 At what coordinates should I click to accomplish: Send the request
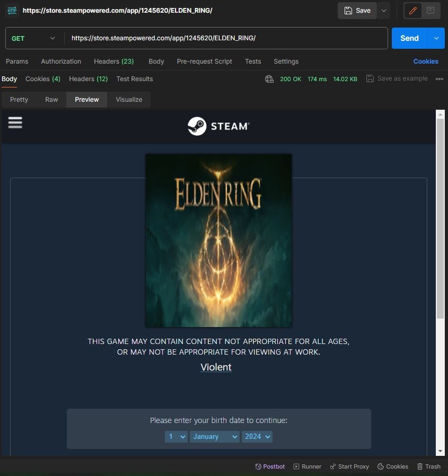(x=409, y=38)
